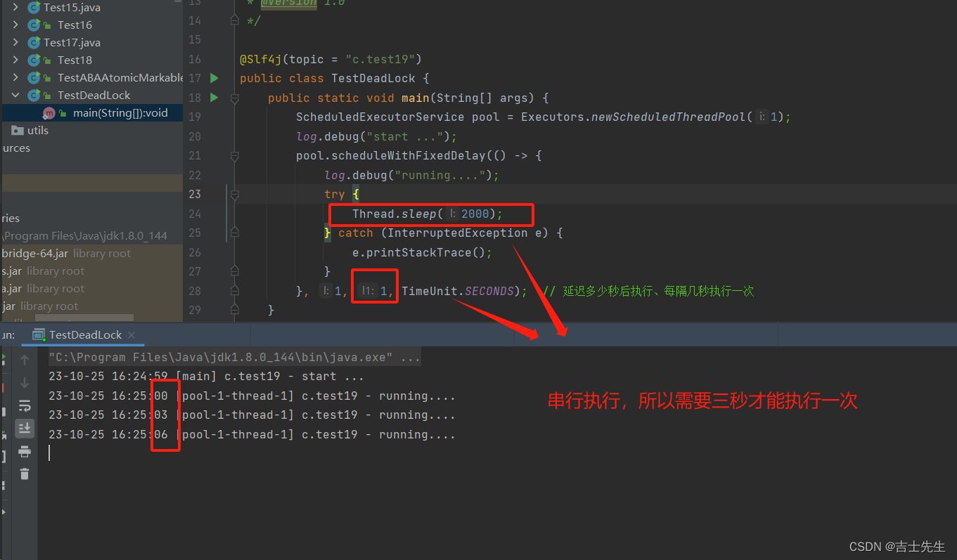Select Test15.java in project tree
This screenshot has width=957, height=560.
click(x=72, y=8)
